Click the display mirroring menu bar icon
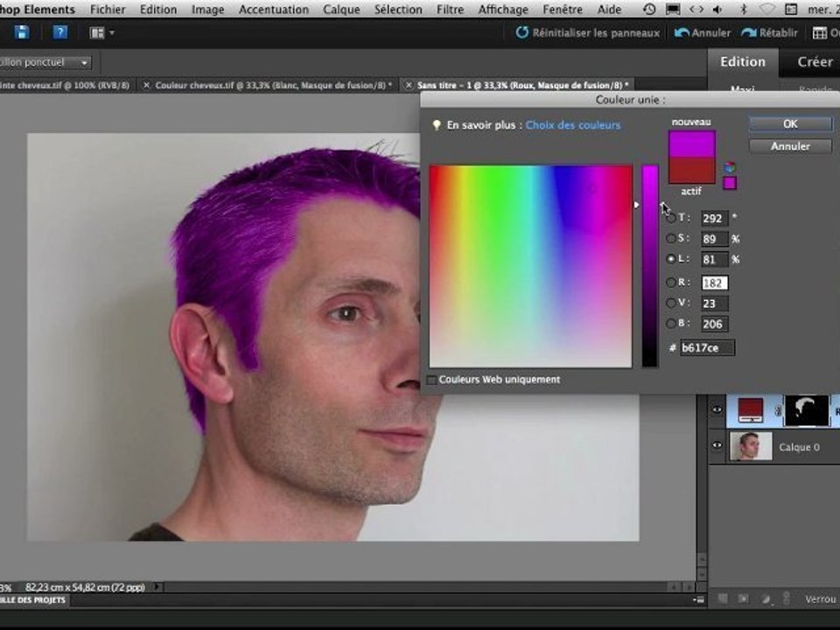The image size is (840, 630). click(x=673, y=9)
